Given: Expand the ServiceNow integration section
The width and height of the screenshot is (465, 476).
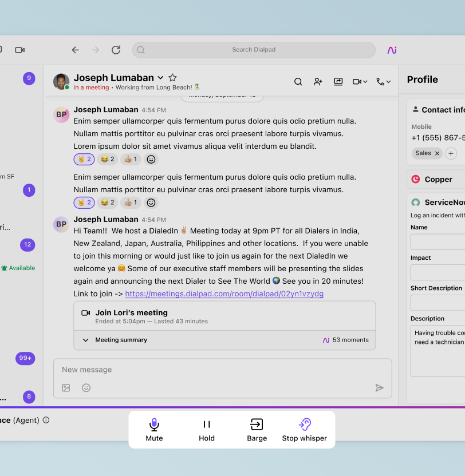Looking at the screenshot, I should (x=438, y=202).
